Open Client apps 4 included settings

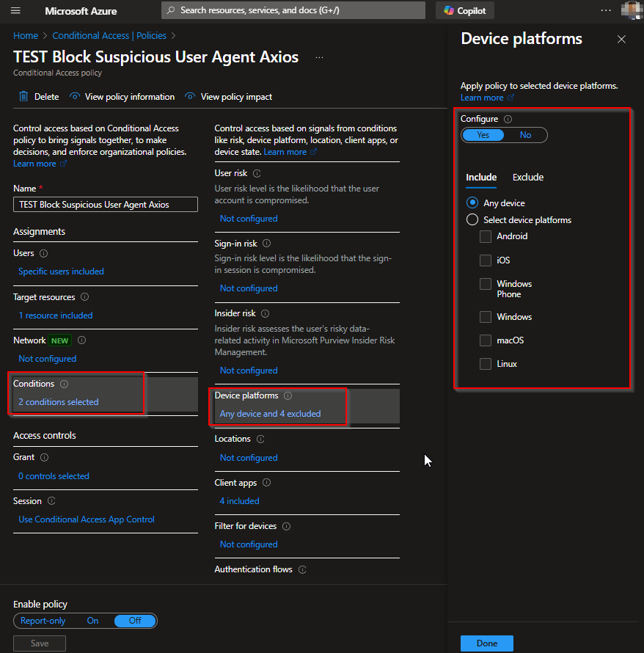[x=239, y=501]
